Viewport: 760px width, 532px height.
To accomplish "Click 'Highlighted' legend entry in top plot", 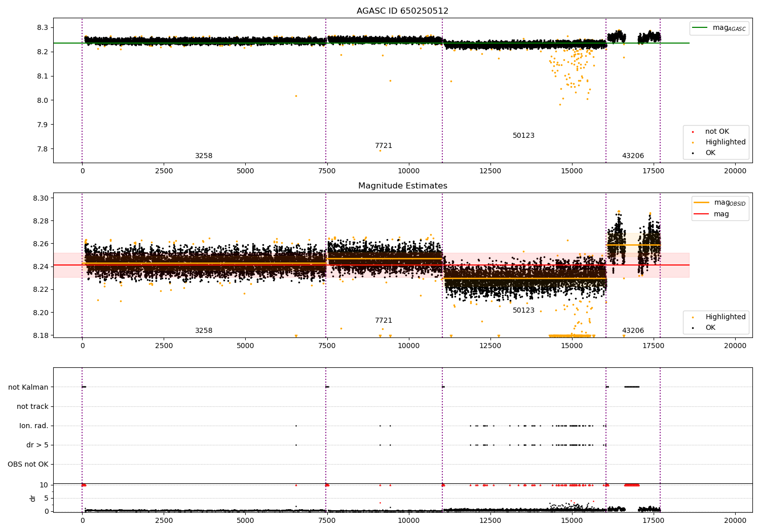I will point(725,142).
